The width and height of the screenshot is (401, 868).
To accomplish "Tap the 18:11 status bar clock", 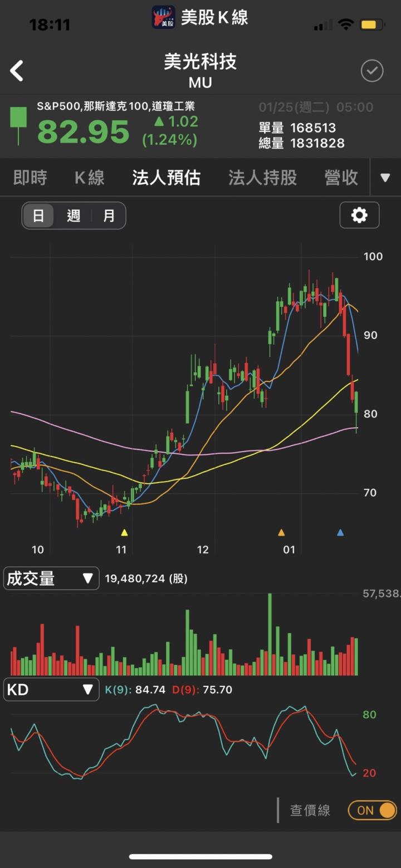I will click(x=50, y=25).
